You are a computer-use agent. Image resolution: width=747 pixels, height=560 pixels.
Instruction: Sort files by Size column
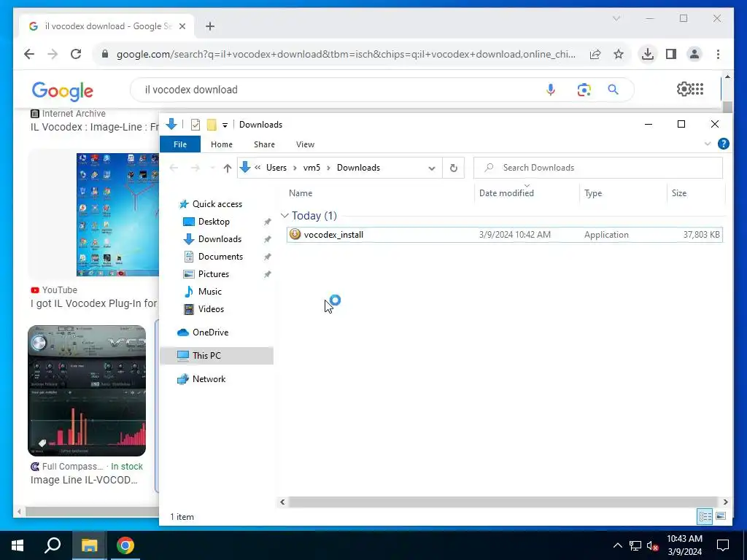[679, 192]
